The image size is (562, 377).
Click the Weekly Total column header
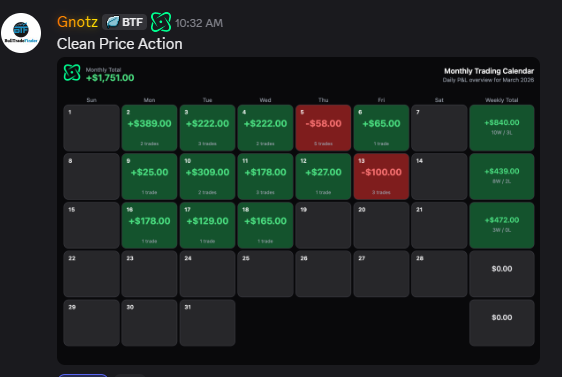501,100
